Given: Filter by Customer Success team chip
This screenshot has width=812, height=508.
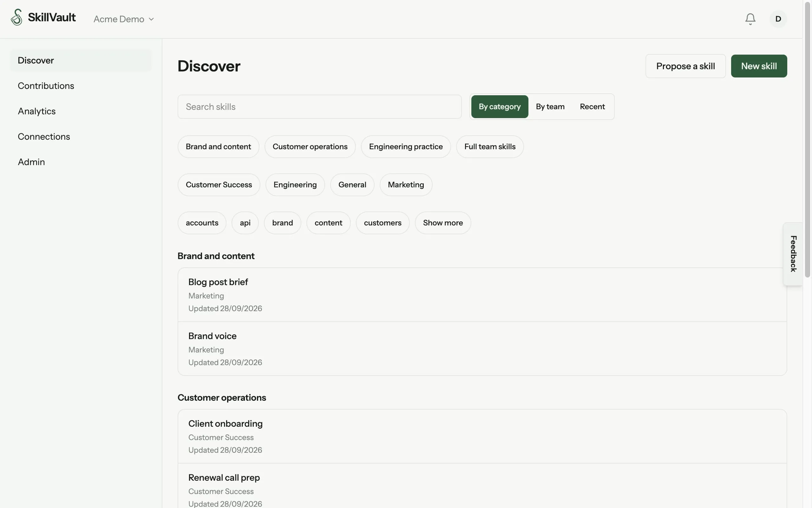Looking at the screenshot, I should [x=219, y=185].
